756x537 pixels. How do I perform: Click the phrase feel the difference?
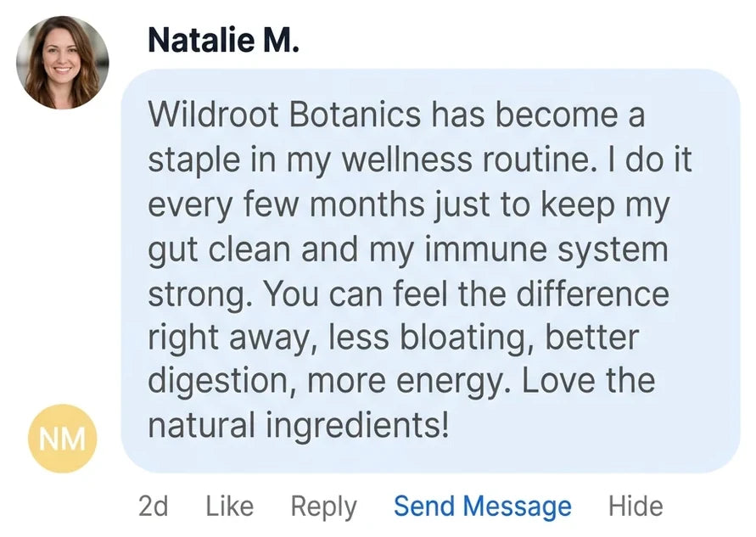(x=531, y=293)
